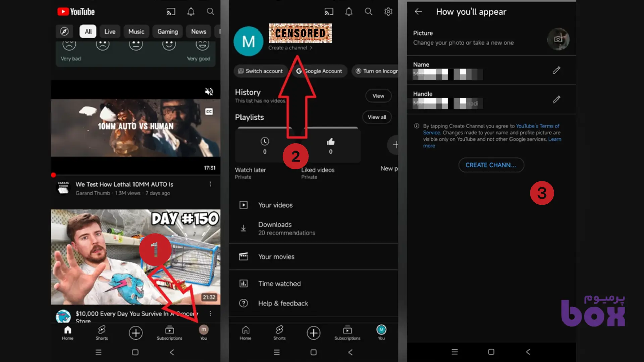Open Android recents on the profile screen

(x=277, y=352)
